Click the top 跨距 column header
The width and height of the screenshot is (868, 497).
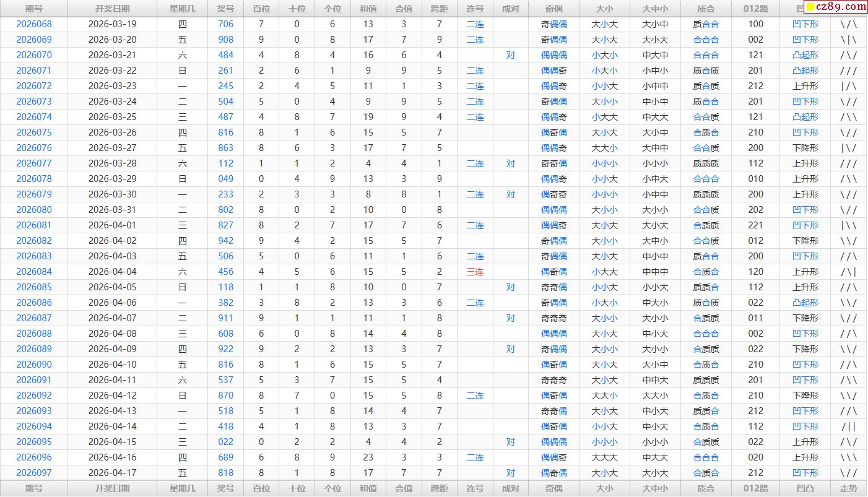(440, 9)
